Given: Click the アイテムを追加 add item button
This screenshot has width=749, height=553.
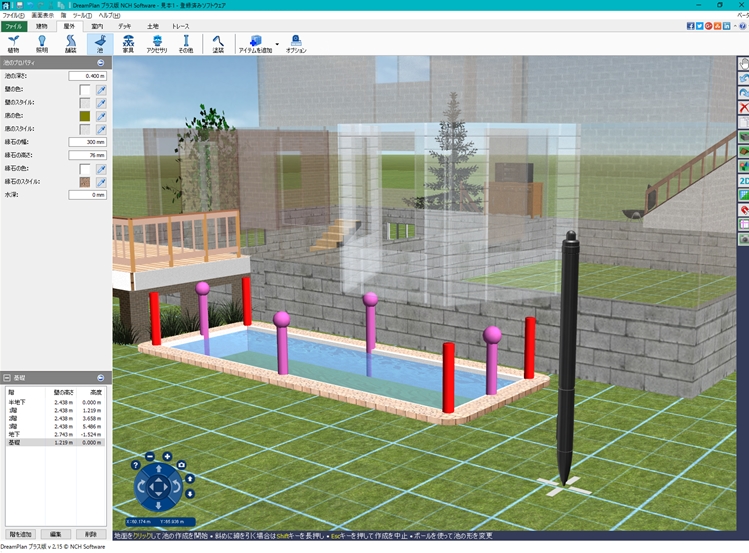Looking at the screenshot, I should pyautogui.click(x=256, y=43).
